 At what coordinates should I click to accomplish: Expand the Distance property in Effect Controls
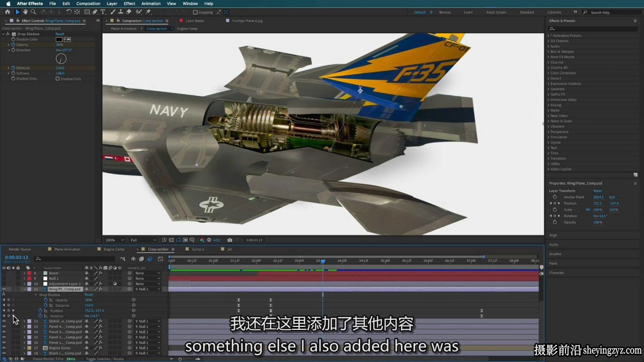9,68
